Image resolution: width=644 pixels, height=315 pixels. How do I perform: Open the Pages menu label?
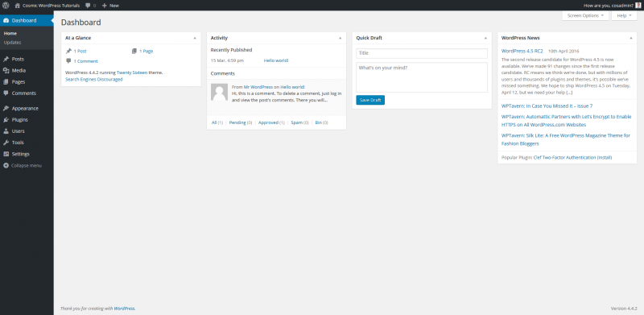pyautogui.click(x=19, y=82)
